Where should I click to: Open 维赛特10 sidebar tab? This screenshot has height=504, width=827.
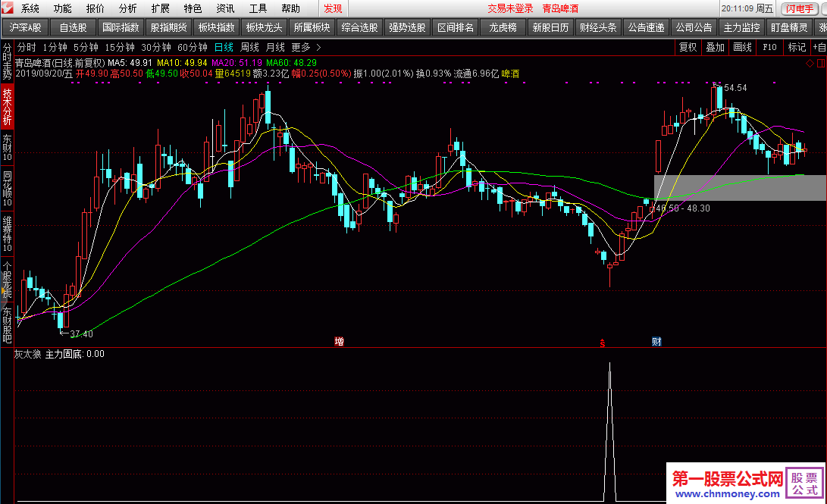(7, 233)
